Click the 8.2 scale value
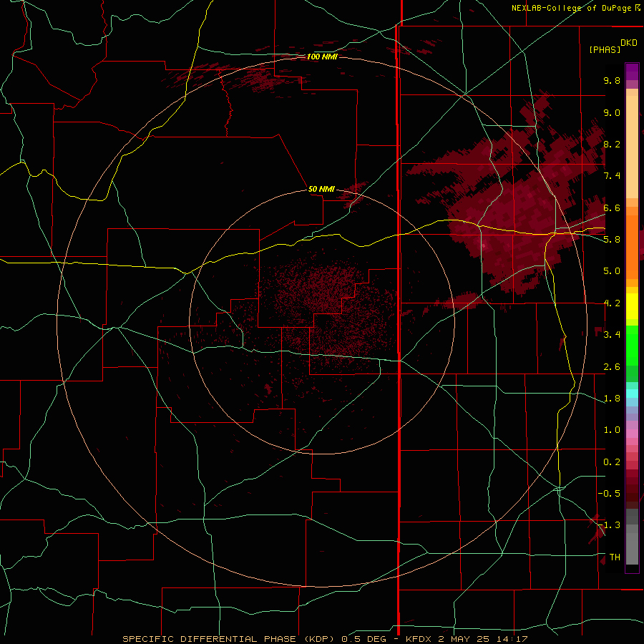644x644 pixels. [x=612, y=144]
